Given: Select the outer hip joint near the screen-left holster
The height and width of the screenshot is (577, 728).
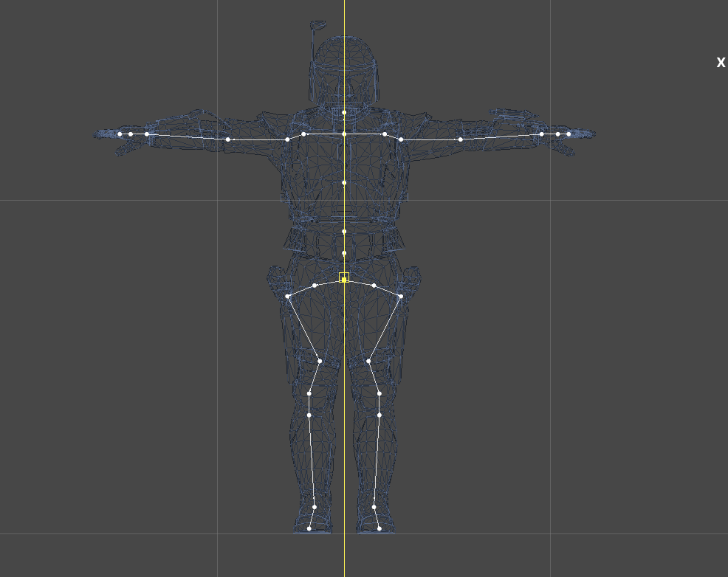Looking at the screenshot, I should click(287, 297).
